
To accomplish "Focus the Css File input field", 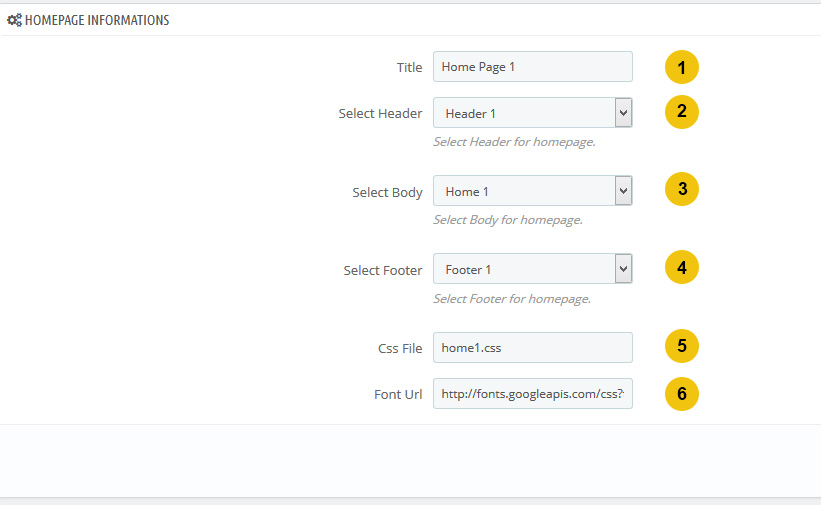I will 532,347.
